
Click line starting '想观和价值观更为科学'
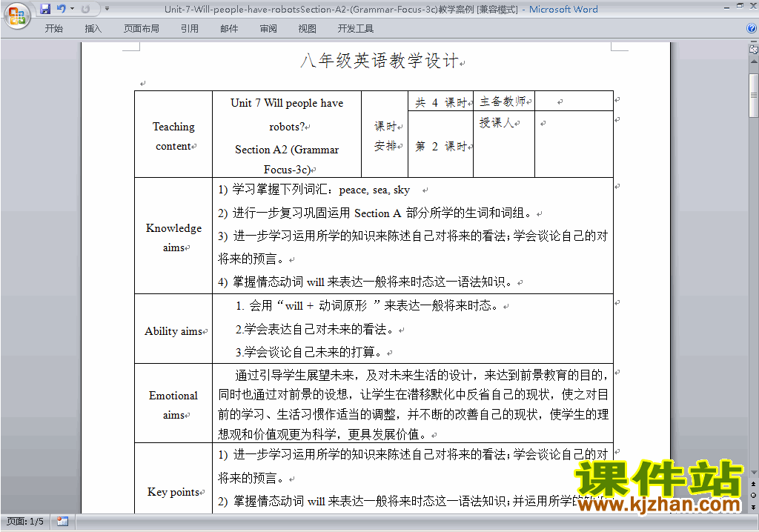click(323, 434)
